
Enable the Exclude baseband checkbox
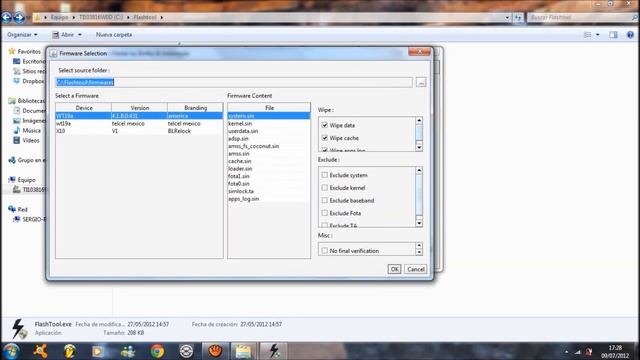click(x=324, y=200)
